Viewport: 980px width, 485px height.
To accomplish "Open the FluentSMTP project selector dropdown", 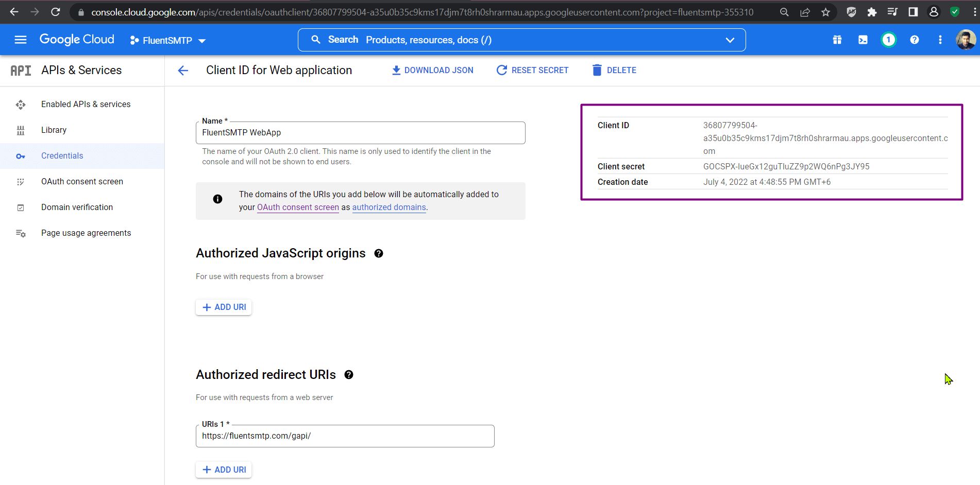I will pos(168,40).
